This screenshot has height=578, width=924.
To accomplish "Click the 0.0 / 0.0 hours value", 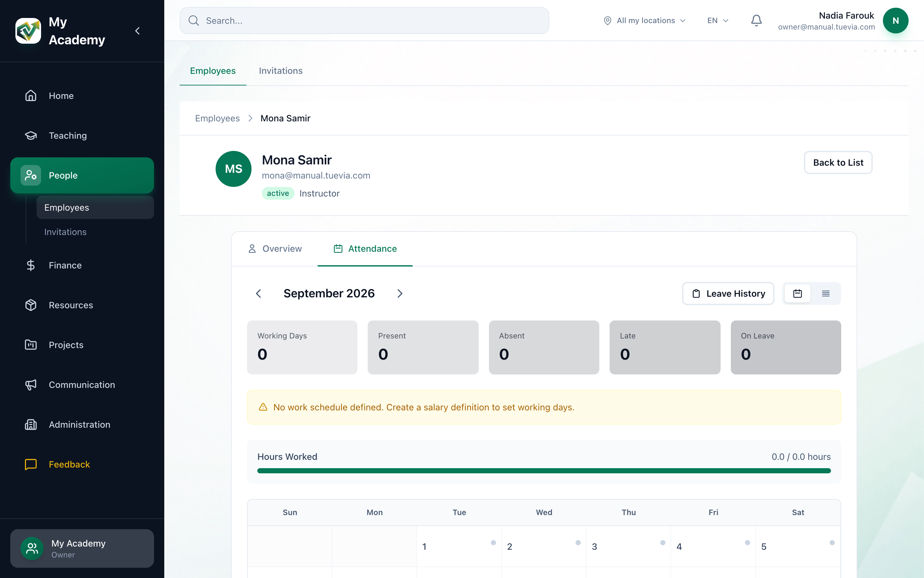I will click(801, 457).
